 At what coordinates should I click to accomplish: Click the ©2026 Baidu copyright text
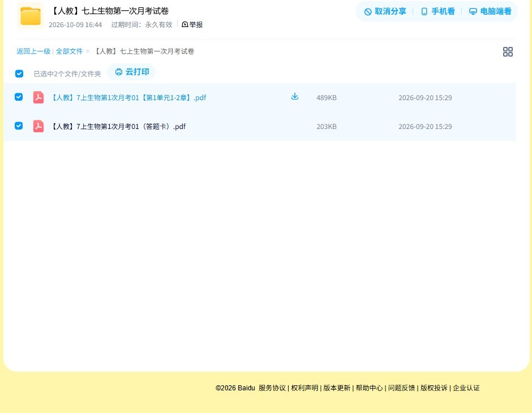(x=235, y=388)
